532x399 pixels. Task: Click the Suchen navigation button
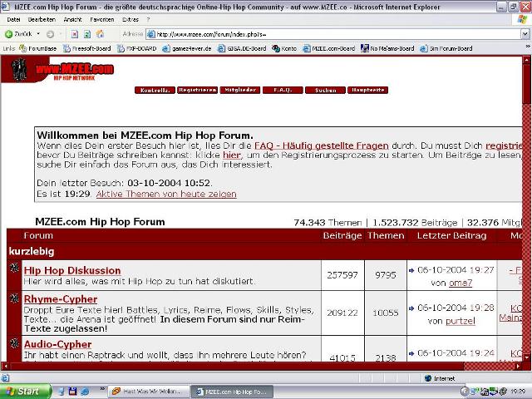point(325,90)
